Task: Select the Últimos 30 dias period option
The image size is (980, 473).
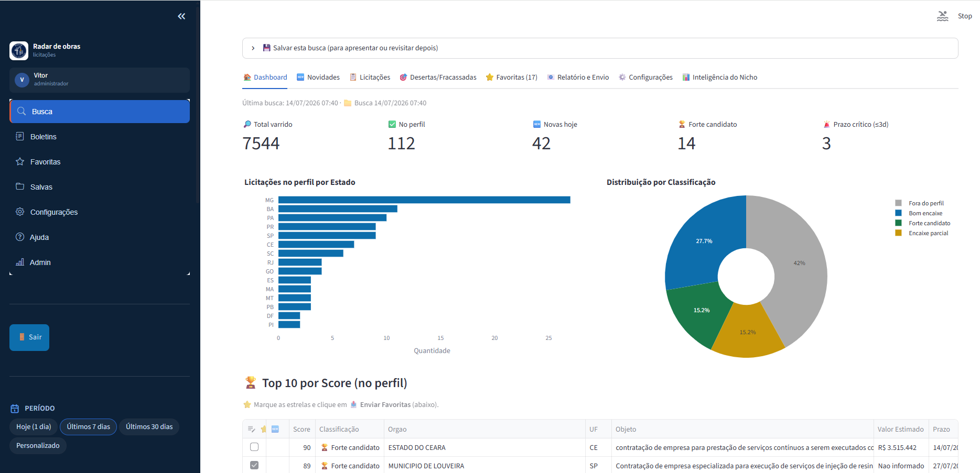Action: [149, 427]
